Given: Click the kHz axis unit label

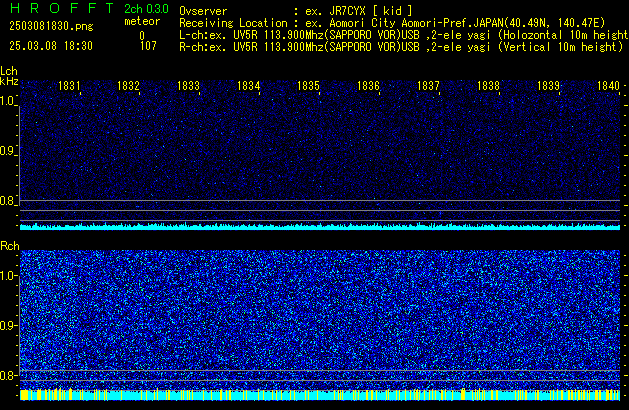Looking at the screenshot, I should coord(9,81).
